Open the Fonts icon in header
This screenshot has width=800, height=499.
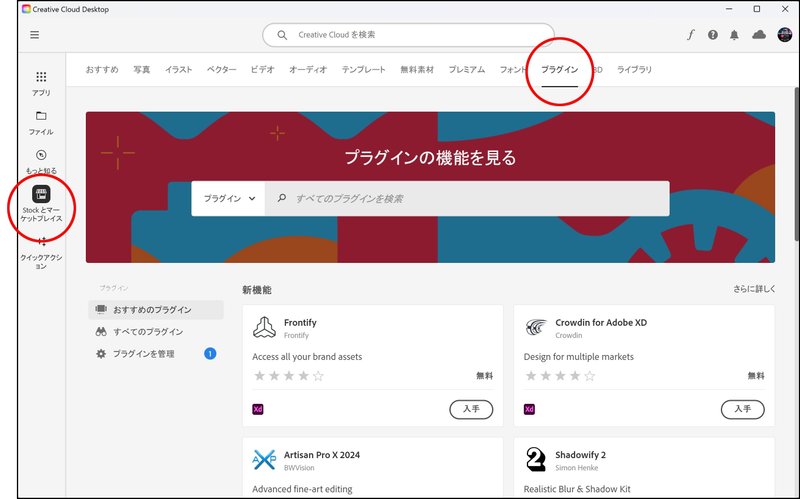(x=690, y=35)
